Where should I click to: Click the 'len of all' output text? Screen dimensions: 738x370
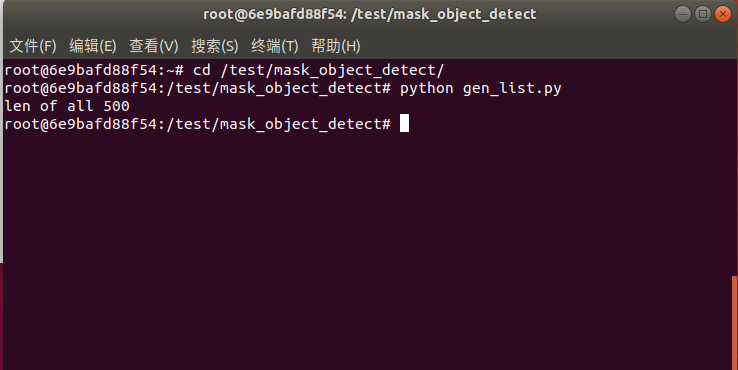49,106
